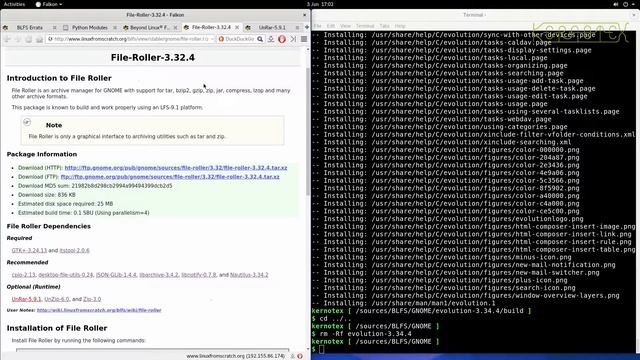Click the red ad-block icon in toolbar

coord(282,39)
